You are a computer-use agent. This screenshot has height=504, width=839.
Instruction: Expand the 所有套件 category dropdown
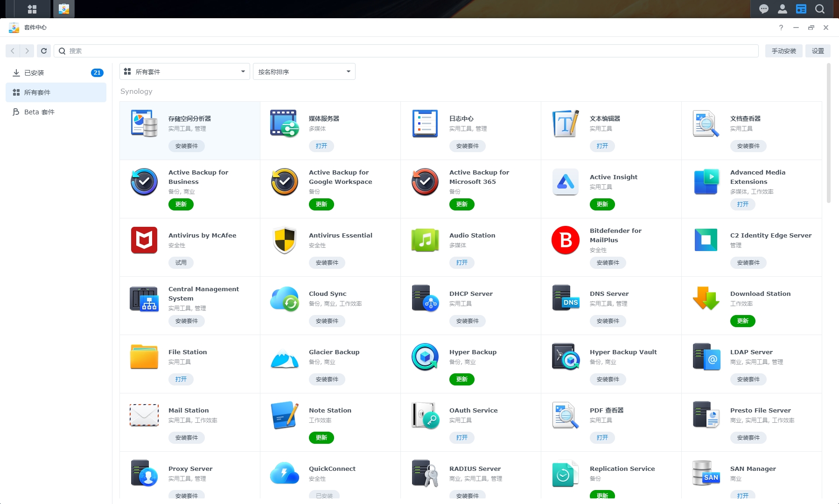[x=185, y=71]
